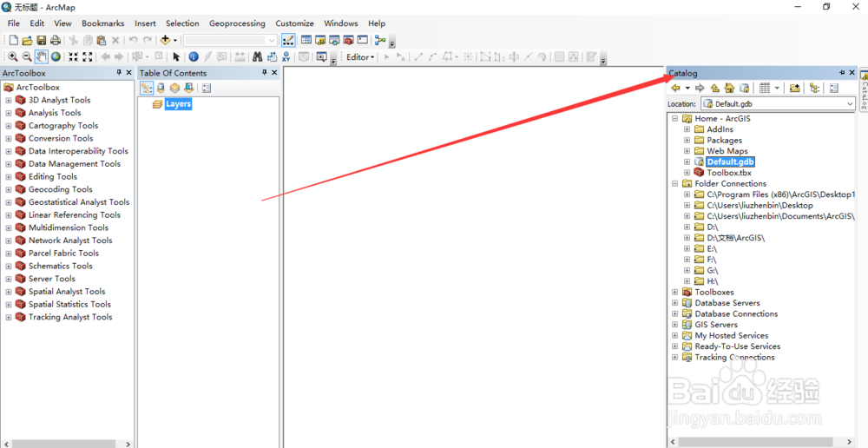Screen dimensions: 868x448
Task: Click Catalog Options icon
Action: pyautogui.click(x=834, y=88)
